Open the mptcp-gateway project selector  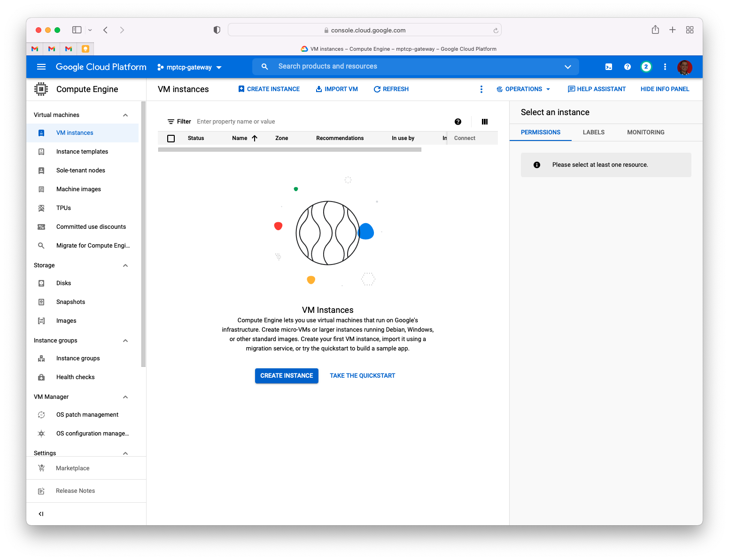(x=189, y=67)
